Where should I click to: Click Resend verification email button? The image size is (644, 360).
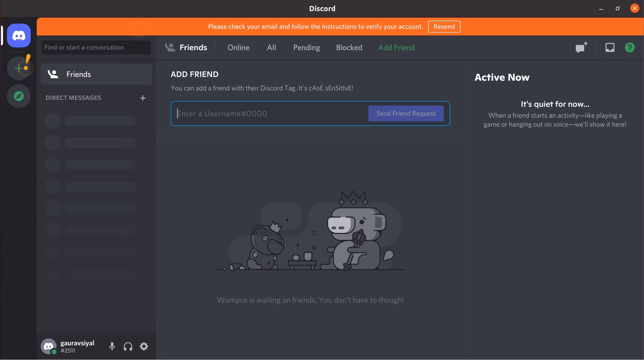pos(444,27)
